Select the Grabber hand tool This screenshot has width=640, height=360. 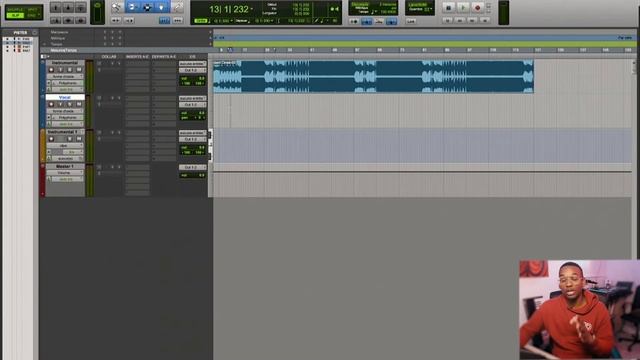coord(162,7)
